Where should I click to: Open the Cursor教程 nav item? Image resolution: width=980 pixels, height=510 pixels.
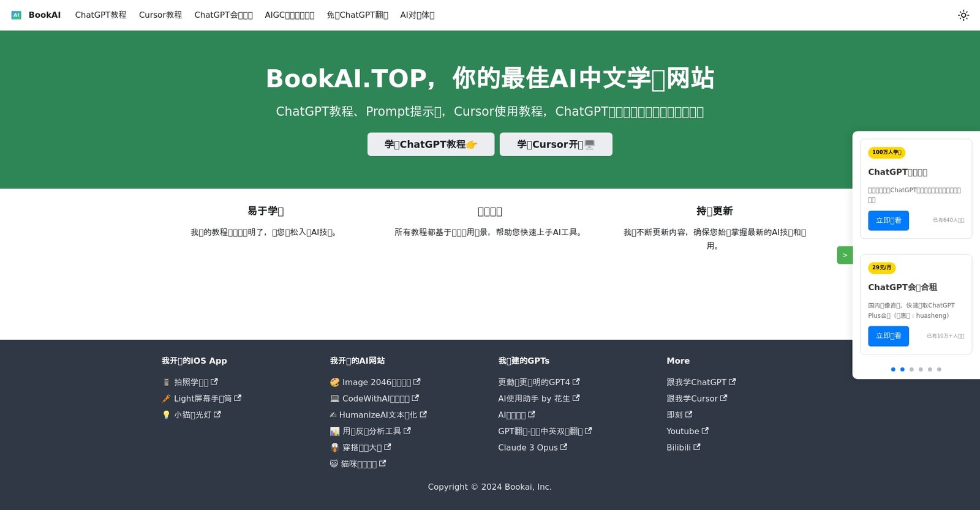pyautogui.click(x=160, y=15)
